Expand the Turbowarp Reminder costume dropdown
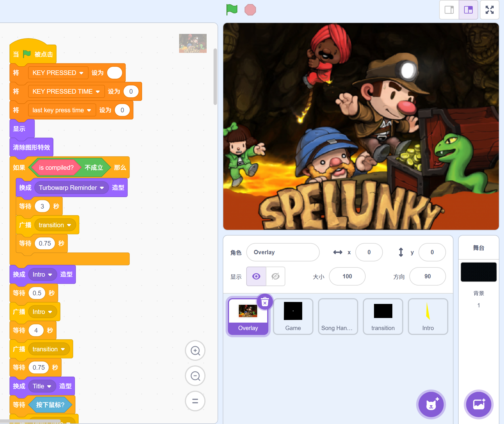 click(x=102, y=188)
